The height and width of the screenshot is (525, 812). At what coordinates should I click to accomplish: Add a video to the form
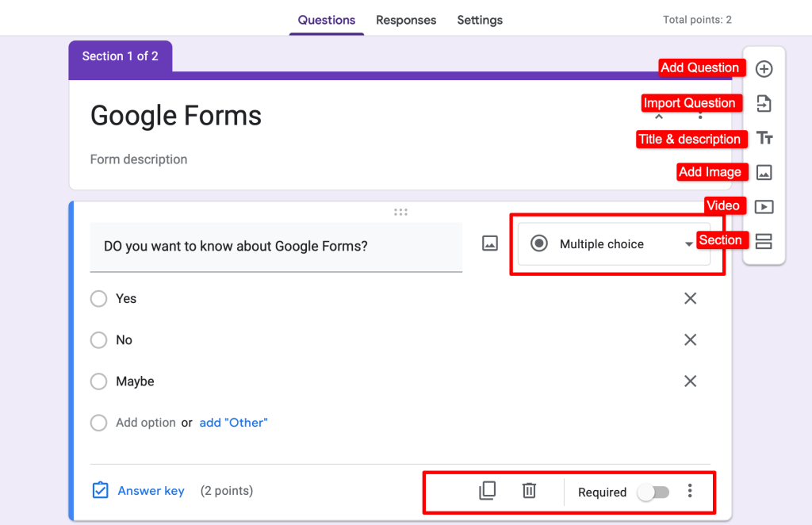[x=764, y=206]
